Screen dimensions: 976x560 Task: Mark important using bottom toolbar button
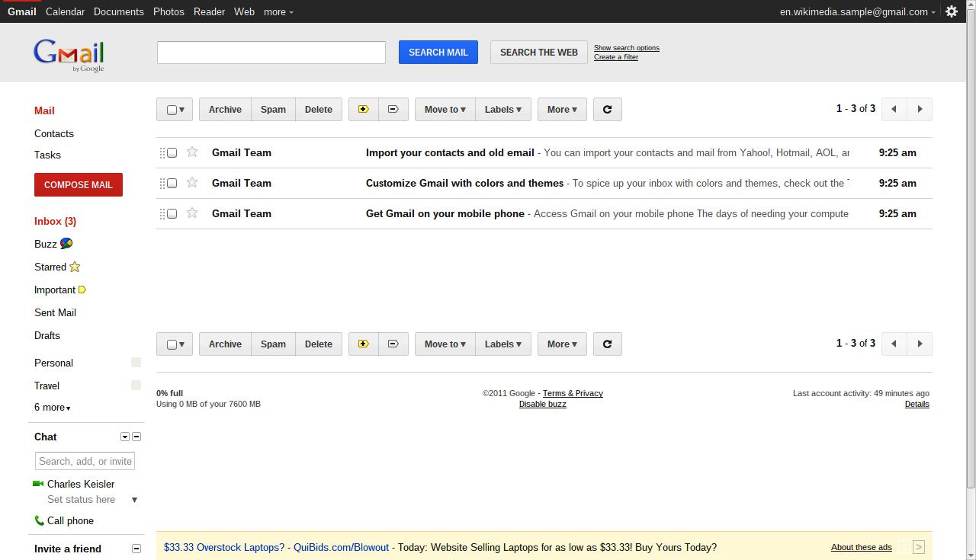tap(364, 344)
